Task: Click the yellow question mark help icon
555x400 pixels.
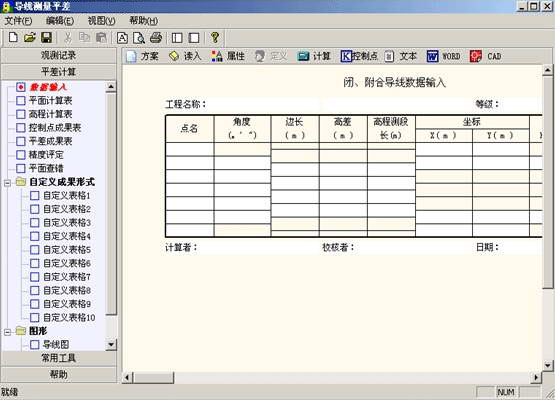Action: (214, 38)
